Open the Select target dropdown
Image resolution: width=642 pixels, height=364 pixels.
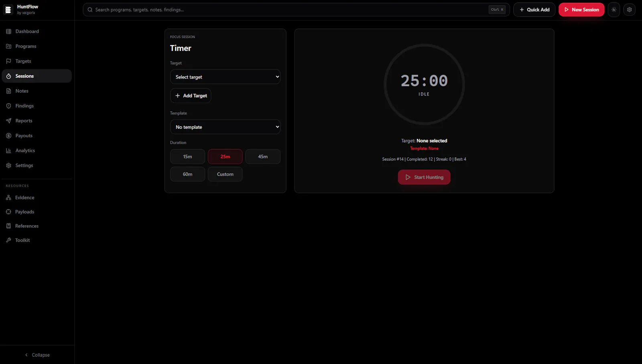(x=225, y=77)
